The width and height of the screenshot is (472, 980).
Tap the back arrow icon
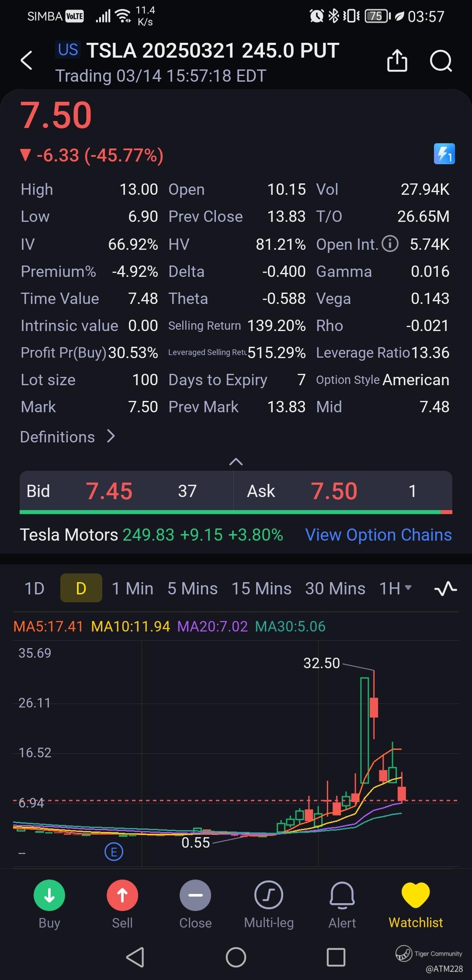click(x=27, y=60)
